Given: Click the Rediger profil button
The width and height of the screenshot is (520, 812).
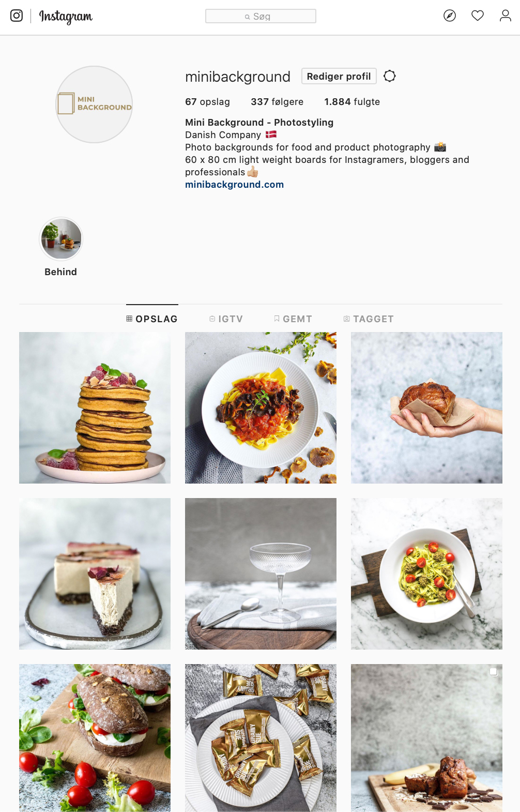Looking at the screenshot, I should coord(339,76).
